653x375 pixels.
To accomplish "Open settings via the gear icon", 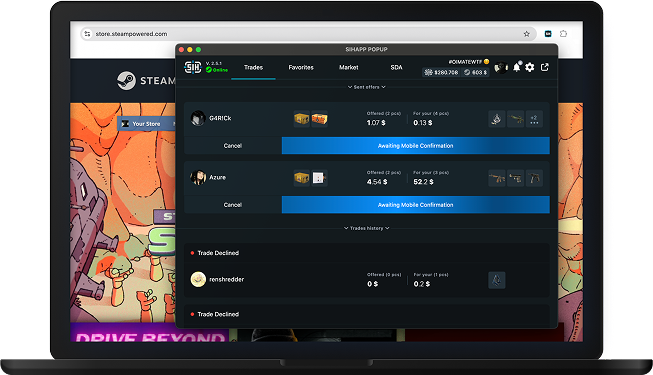I will point(530,67).
